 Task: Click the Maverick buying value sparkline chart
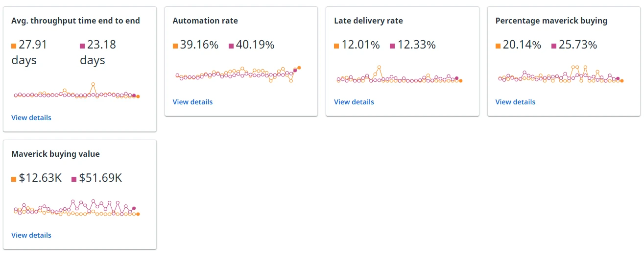77,208
